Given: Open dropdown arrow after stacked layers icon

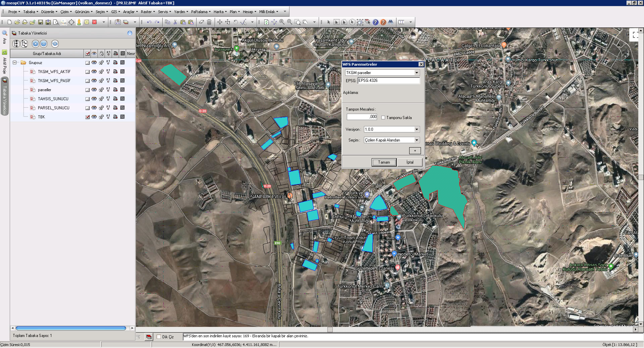Looking at the screenshot, I should point(135,22).
